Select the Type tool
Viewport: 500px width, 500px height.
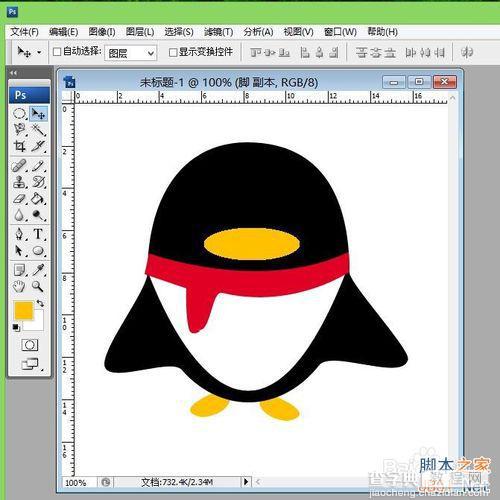[38, 234]
